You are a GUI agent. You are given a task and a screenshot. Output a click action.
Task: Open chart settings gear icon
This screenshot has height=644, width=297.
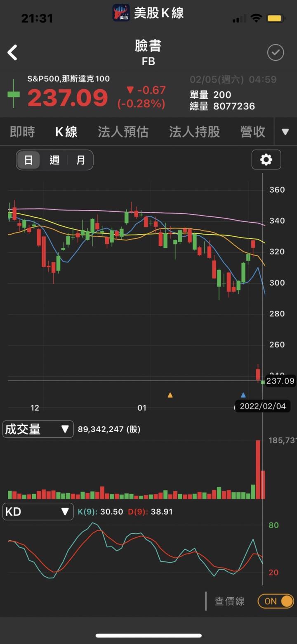point(266,159)
